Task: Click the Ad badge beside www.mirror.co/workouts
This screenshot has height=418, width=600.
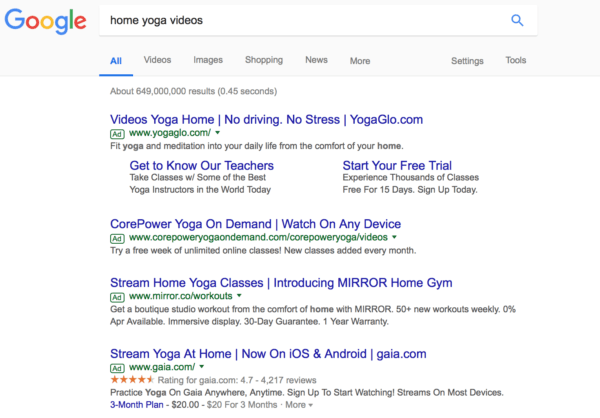Action: pyautogui.click(x=117, y=297)
